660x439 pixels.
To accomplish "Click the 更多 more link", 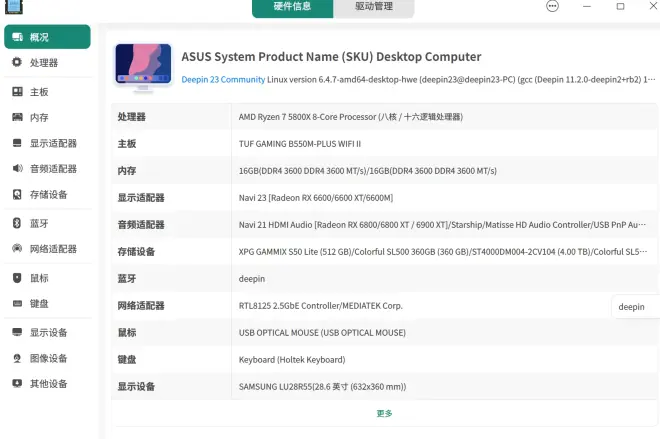I will 384,413.
